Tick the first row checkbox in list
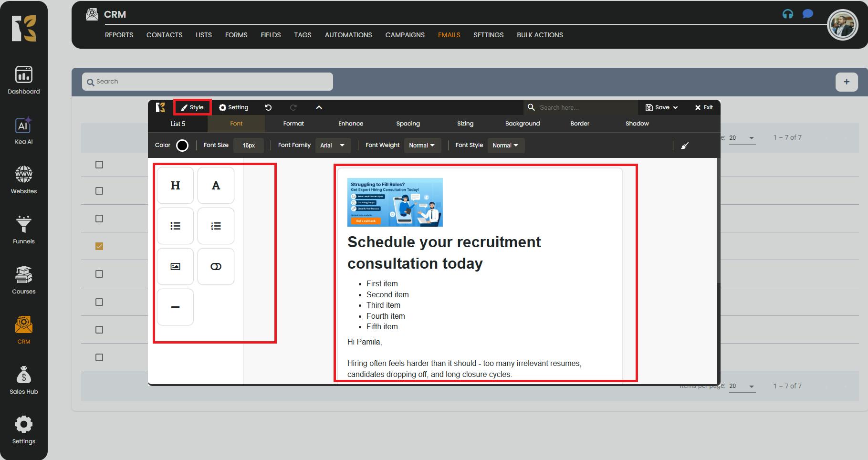The width and height of the screenshot is (868, 460). pos(99,165)
